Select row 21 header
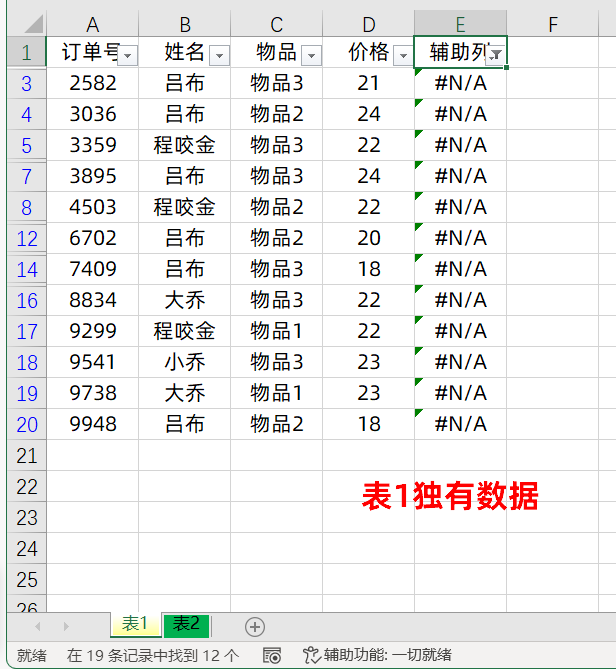The width and height of the screenshot is (616, 669). tap(26, 455)
